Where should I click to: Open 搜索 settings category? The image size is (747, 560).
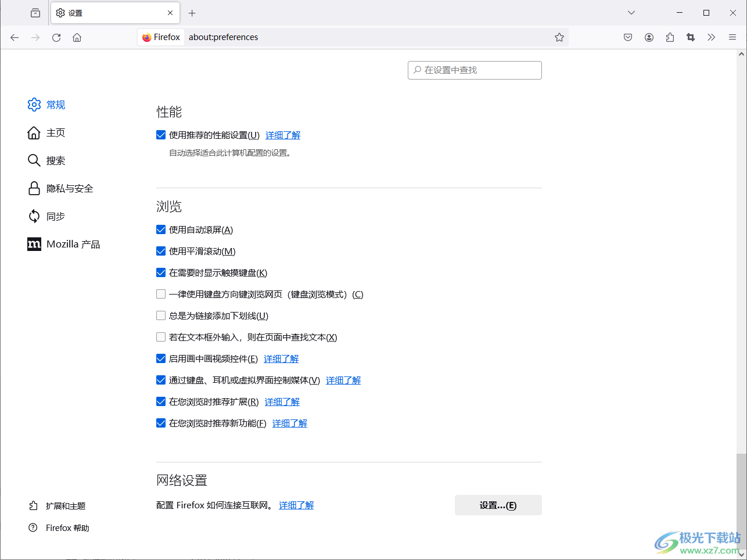(47, 160)
